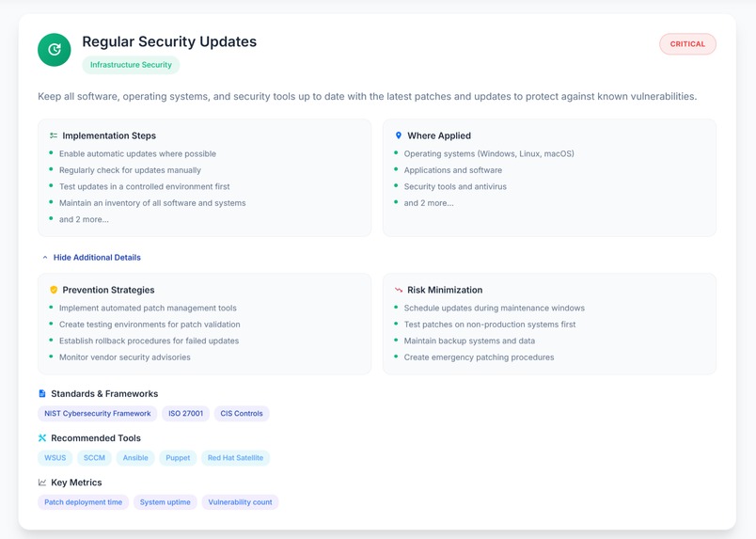Select the Vulnerability count metric chip

coord(240,502)
